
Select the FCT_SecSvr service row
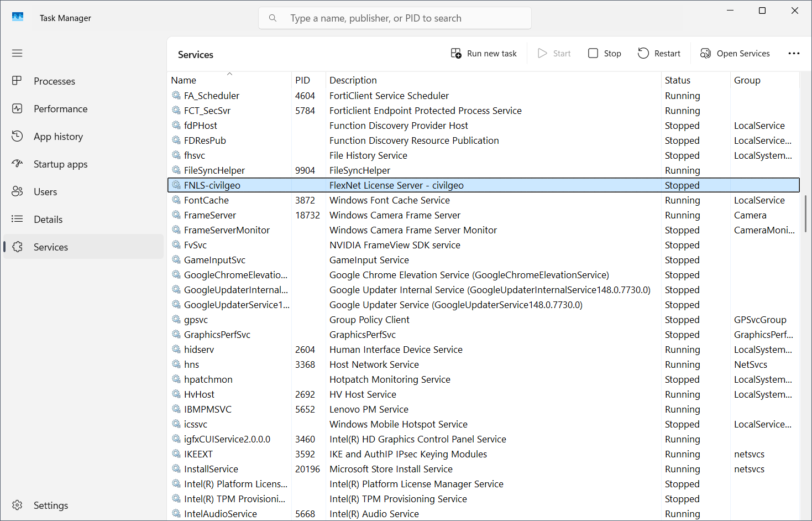483,111
